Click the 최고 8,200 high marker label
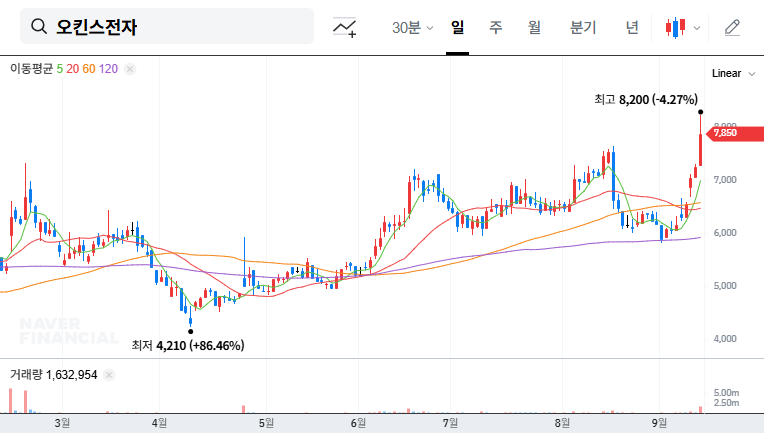The width and height of the screenshot is (764, 433). coord(646,100)
